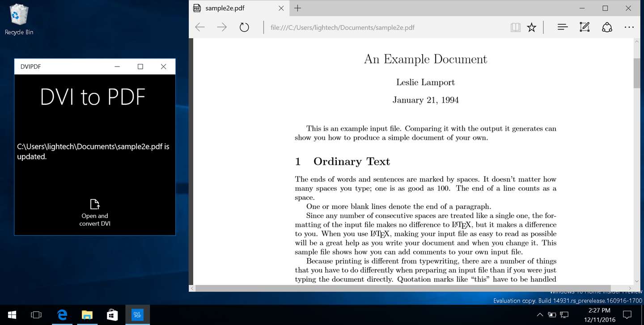This screenshot has height=325, width=644.
Task: Click the address bar with the sample2e.pdf path
Action: [x=385, y=27]
